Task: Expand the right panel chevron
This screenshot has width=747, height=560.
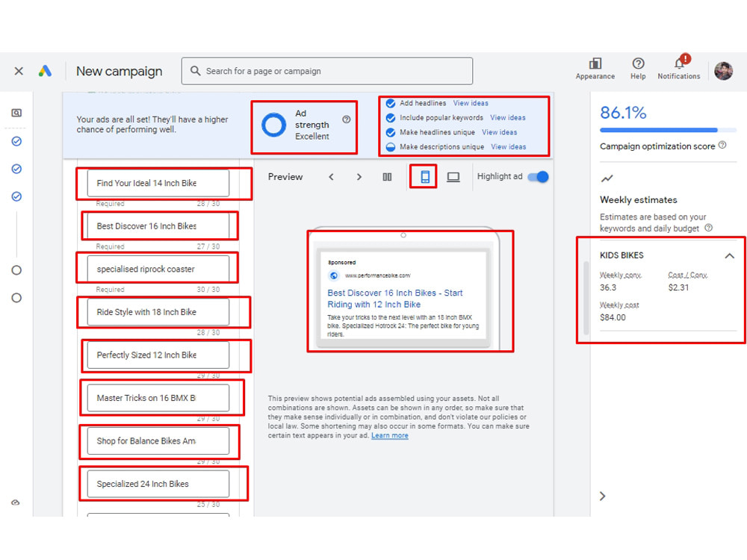Action: (603, 497)
